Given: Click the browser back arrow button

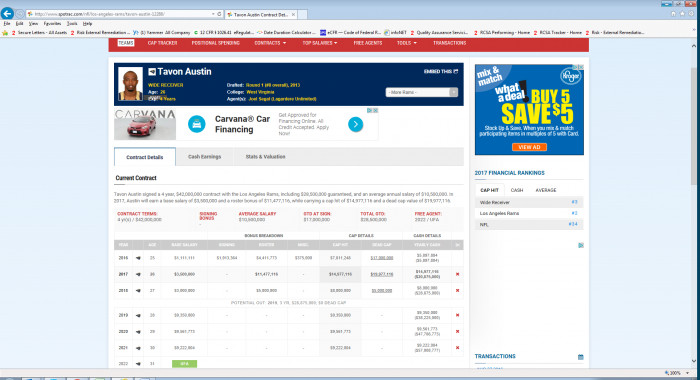Looking at the screenshot, I should pyautogui.click(x=7, y=14).
